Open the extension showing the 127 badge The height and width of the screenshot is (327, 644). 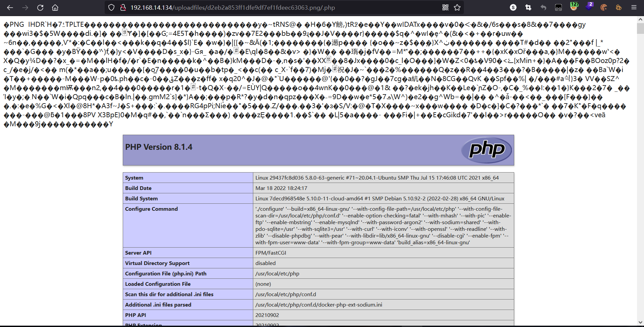(x=574, y=7)
